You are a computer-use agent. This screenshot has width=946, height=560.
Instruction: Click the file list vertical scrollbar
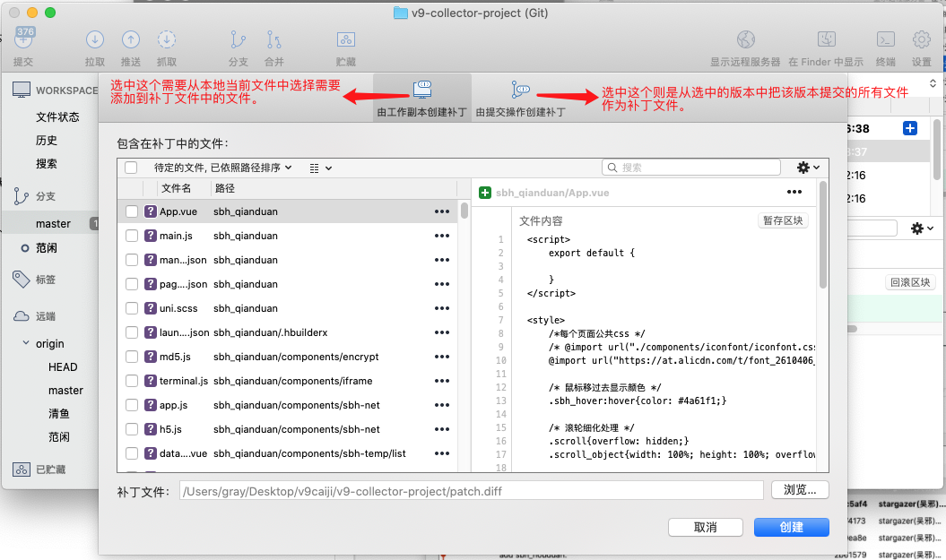pyautogui.click(x=464, y=211)
